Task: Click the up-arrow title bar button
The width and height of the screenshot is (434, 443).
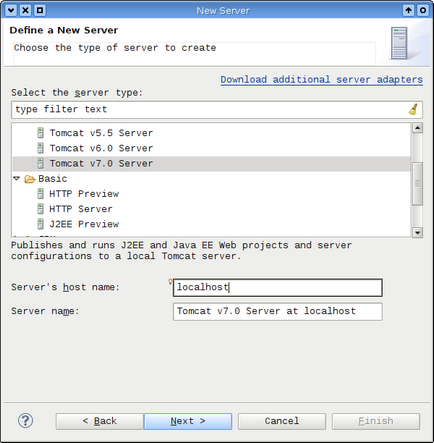Action: [x=408, y=10]
